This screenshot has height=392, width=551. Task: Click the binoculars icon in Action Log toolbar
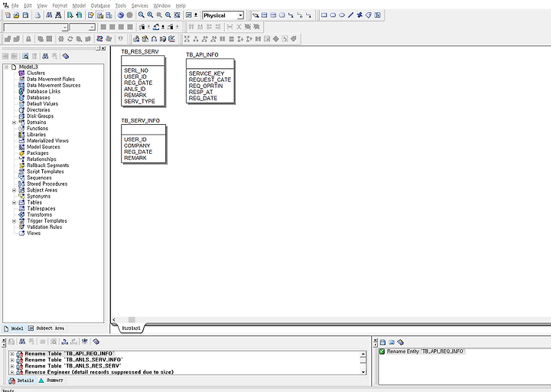point(22,341)
